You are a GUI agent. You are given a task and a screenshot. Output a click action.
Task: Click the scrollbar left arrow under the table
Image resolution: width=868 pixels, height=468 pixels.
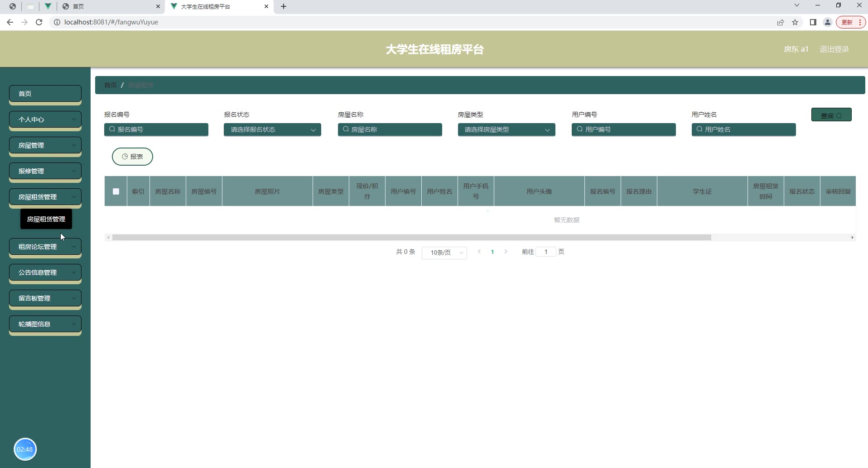click(x=108, y=238)
